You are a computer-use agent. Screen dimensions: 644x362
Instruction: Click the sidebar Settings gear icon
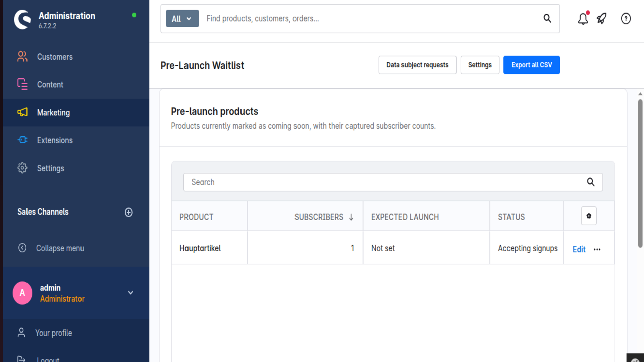[x=22, y=168]
